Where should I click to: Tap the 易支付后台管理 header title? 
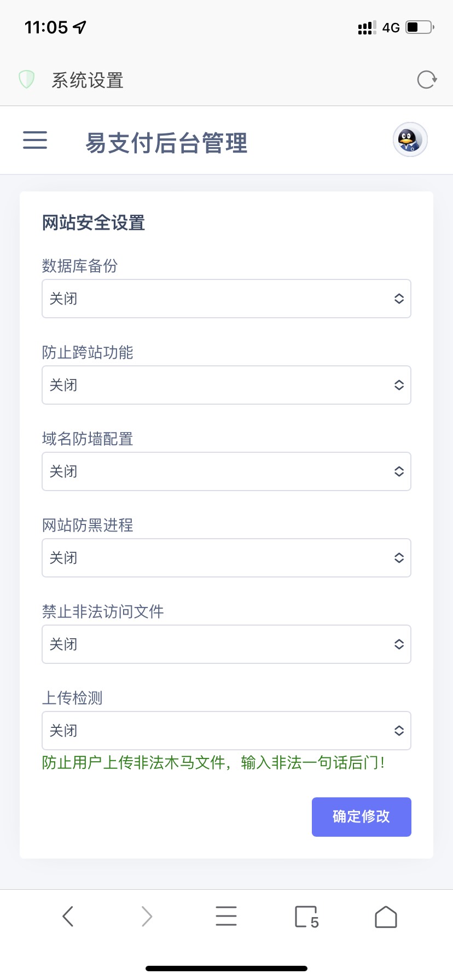[166, 143]
